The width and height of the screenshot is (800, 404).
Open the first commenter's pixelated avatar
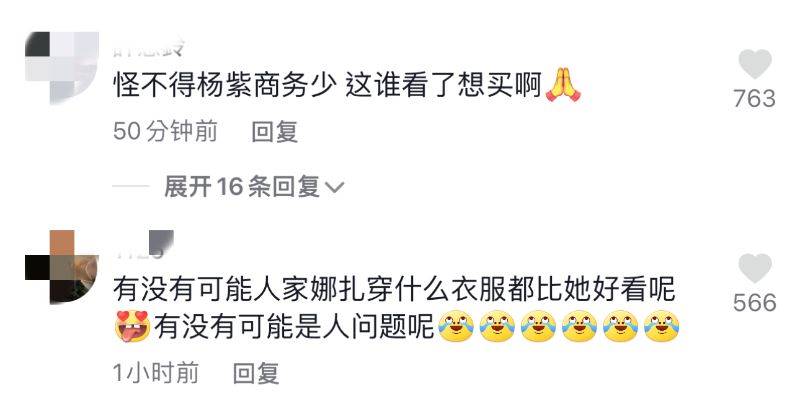62,68
